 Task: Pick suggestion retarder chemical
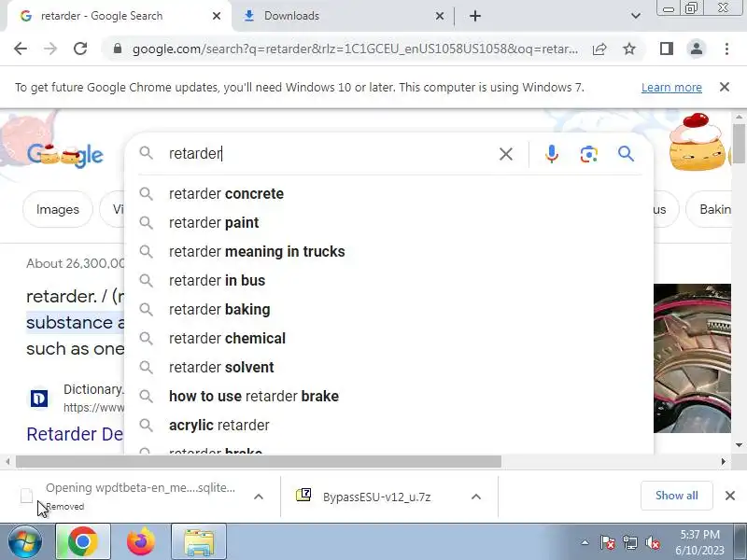[x=388, y=339]
